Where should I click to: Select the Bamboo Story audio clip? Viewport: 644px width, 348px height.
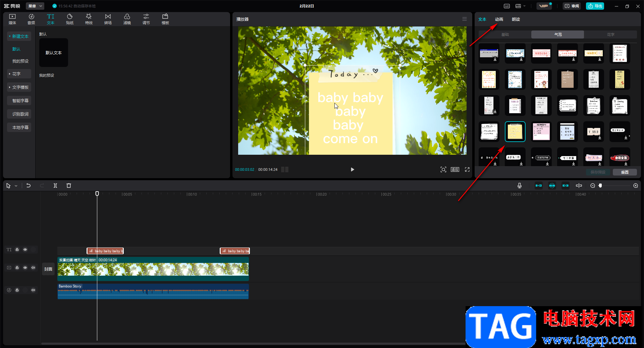(153, 291)
